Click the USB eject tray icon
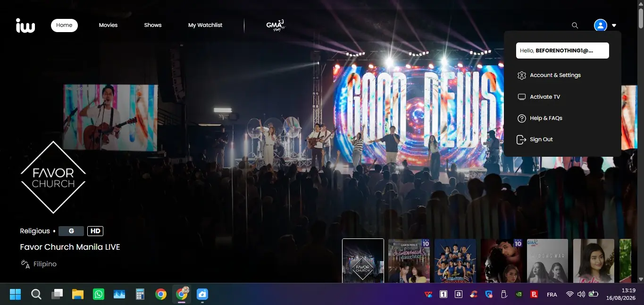Screen dimensions: 644x305 503,295
